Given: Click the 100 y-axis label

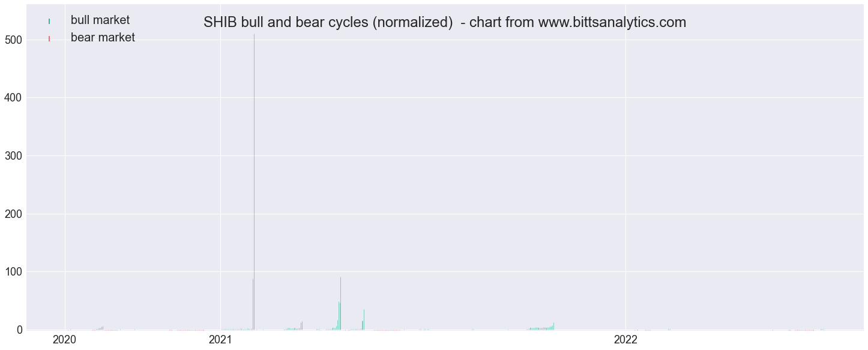Looking at the screenshot, I should point(14,272).
